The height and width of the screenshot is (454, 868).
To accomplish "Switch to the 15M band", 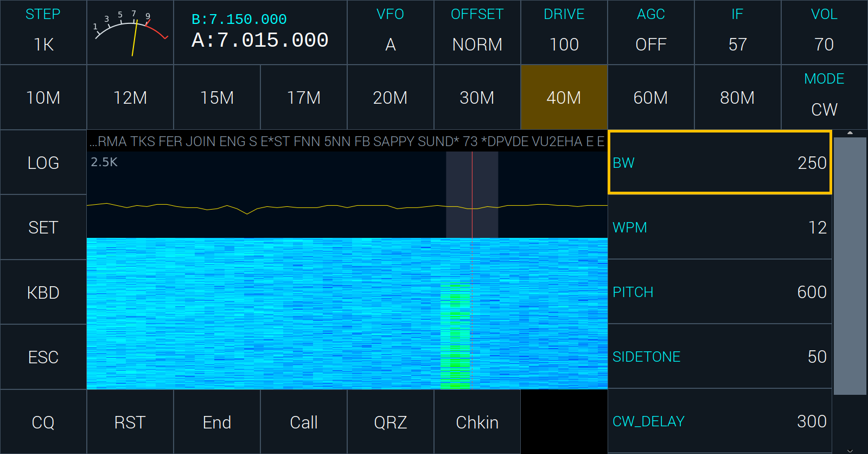I will point(217,97).
